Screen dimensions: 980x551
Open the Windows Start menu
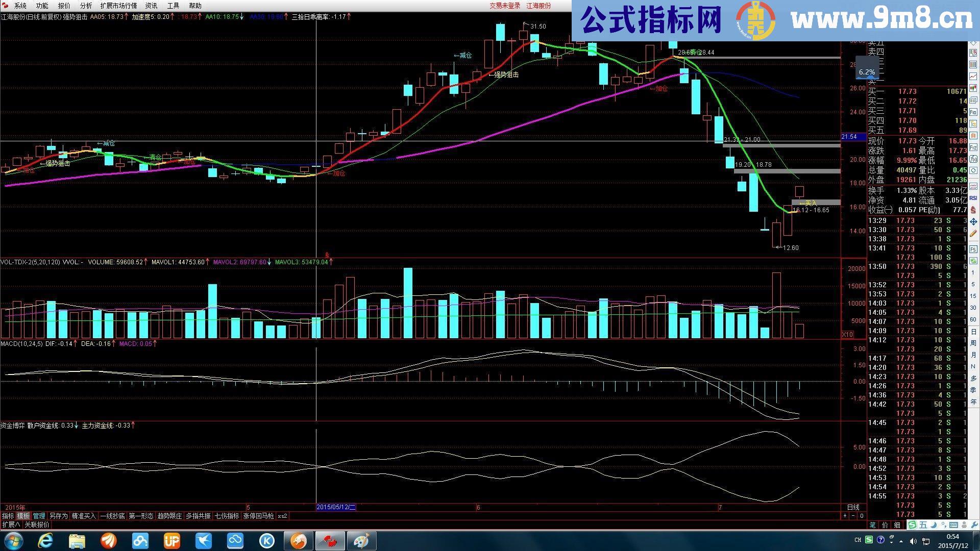tap(13, 541)
